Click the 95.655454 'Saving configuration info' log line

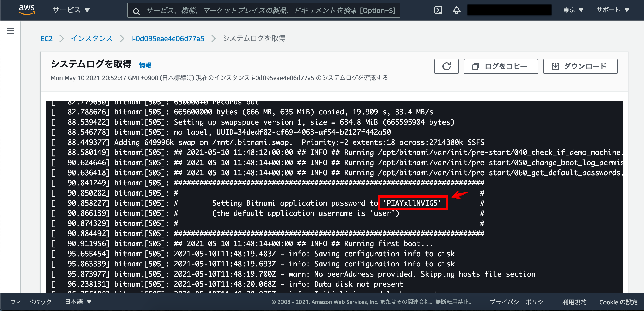pyautogui.click(x=253, y=254)
